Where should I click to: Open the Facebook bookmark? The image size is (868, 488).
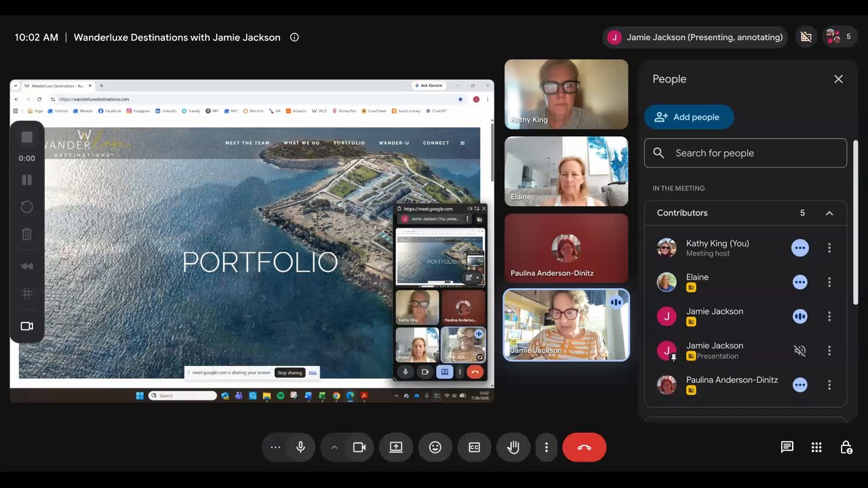pyautogui.click(x=110, y=110)
